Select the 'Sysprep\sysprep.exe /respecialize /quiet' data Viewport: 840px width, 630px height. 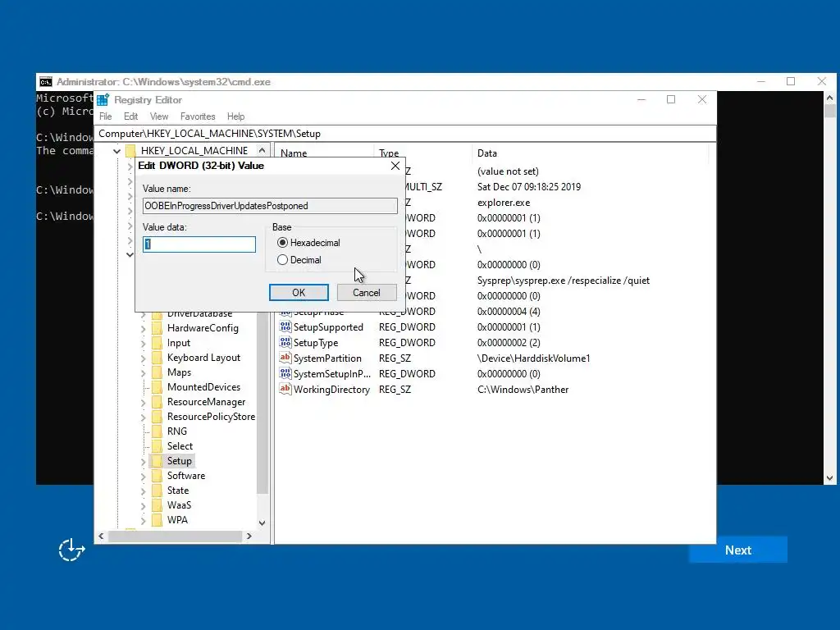point(564,281)
